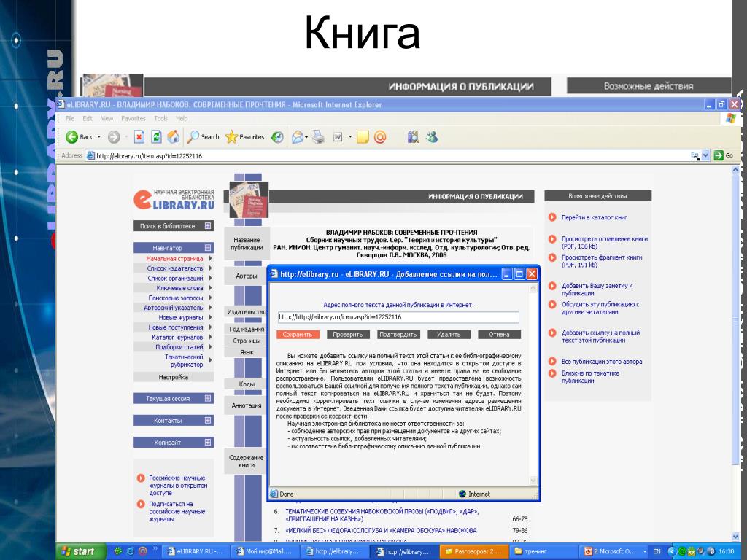Open the View menu
Image resolution: width=747 pixels, height=560 pixels.
107,119
